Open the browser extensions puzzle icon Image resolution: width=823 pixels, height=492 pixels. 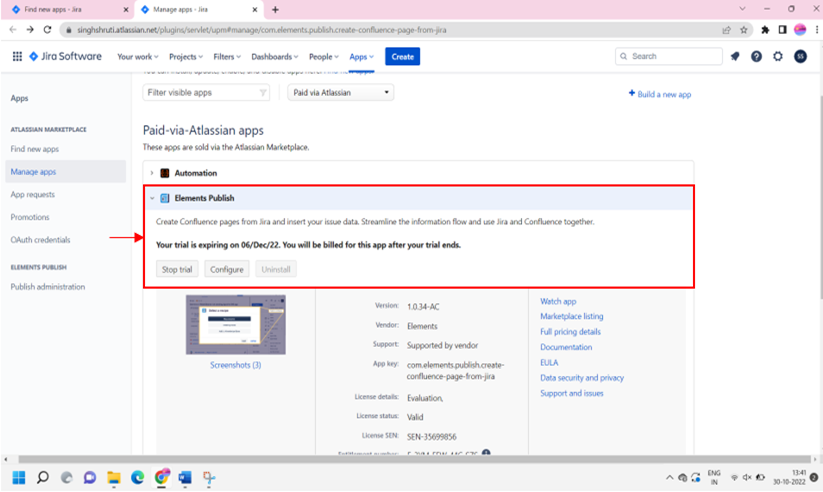765,30
